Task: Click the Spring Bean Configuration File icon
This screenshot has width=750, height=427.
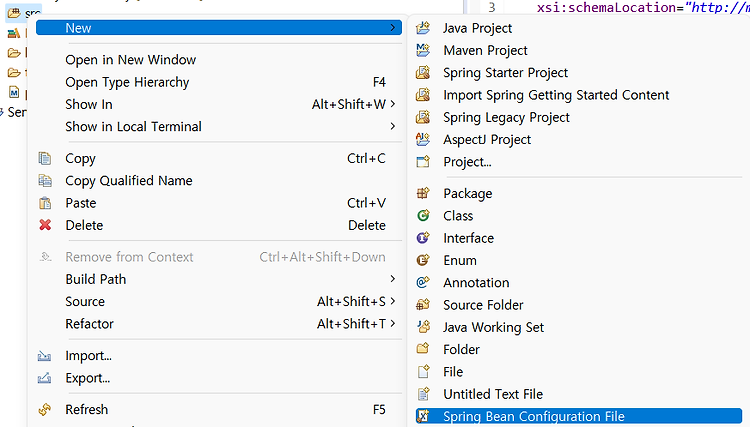Action: 423,416
